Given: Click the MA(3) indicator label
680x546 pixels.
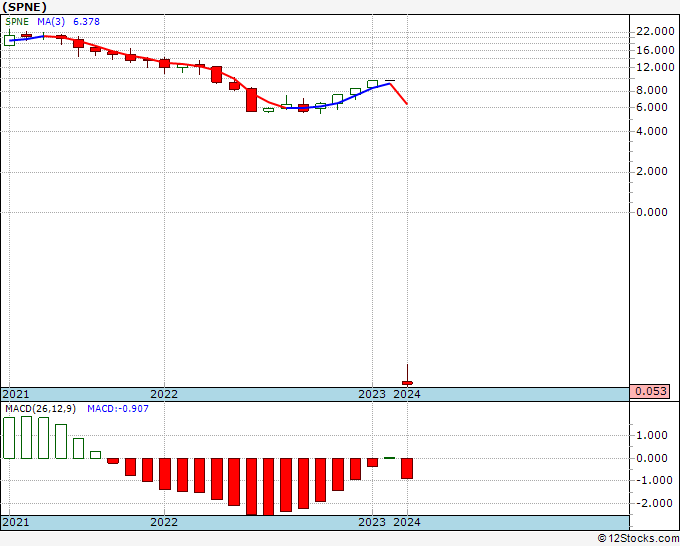Looking at the screenshot, I should [x=51, y=22].
